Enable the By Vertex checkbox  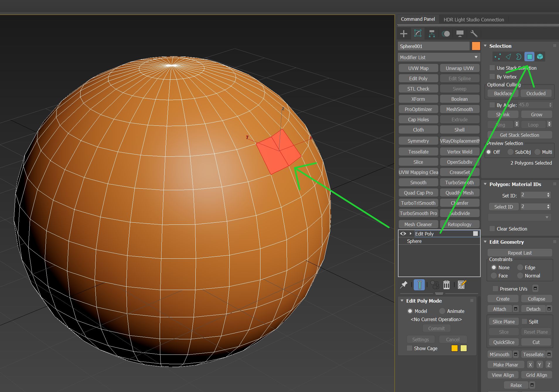[492, 76]
